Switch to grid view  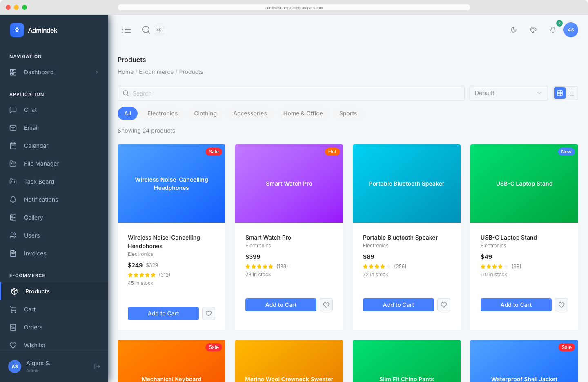pyautogui.click(x=560, y=93)
